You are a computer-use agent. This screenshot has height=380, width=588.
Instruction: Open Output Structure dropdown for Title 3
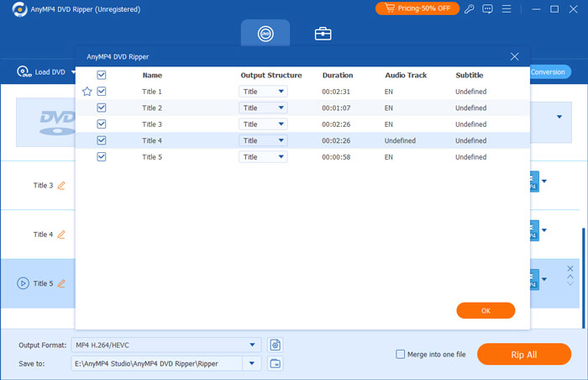point(263,124)
